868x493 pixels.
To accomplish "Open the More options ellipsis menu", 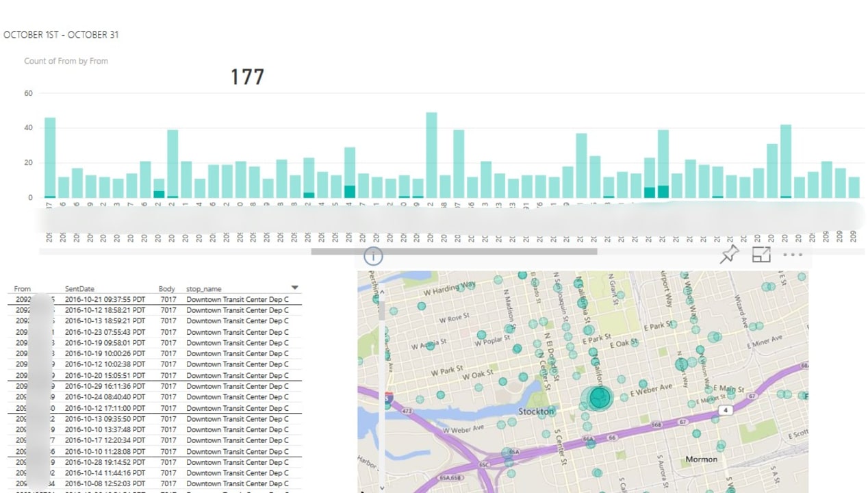I will pos(793,255).
